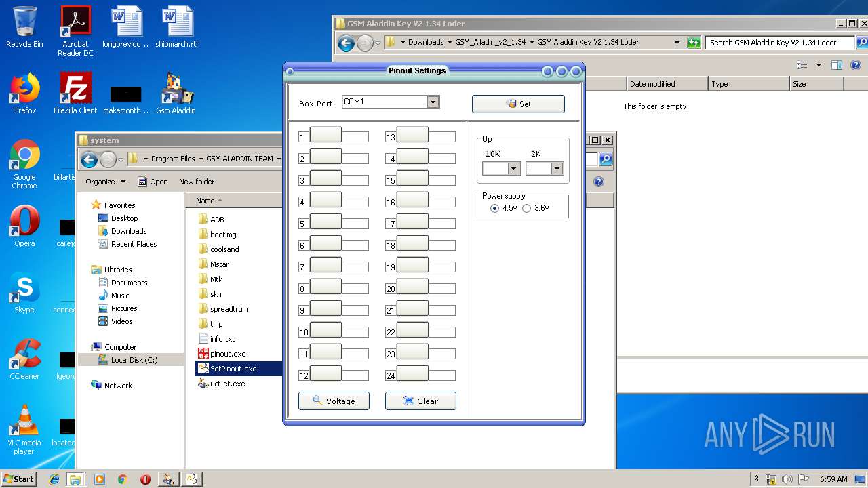The height and width of the screenshot is (488, 868).
Task: Open Skype desktop shortcut
Action: coord(24,293)
